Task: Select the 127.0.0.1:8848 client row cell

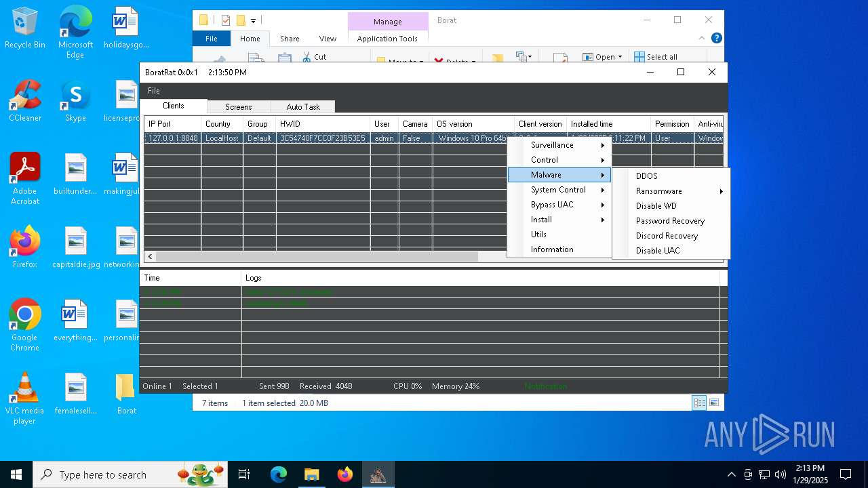Action: [173, 138]
